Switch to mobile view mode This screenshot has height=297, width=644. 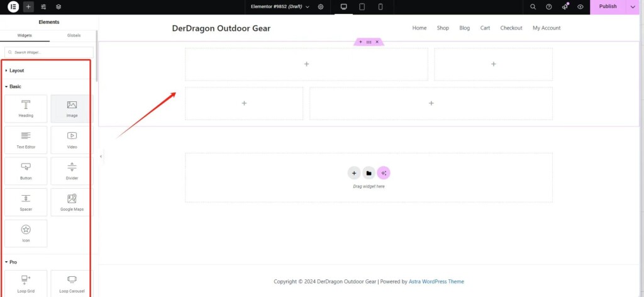(380, 7)
